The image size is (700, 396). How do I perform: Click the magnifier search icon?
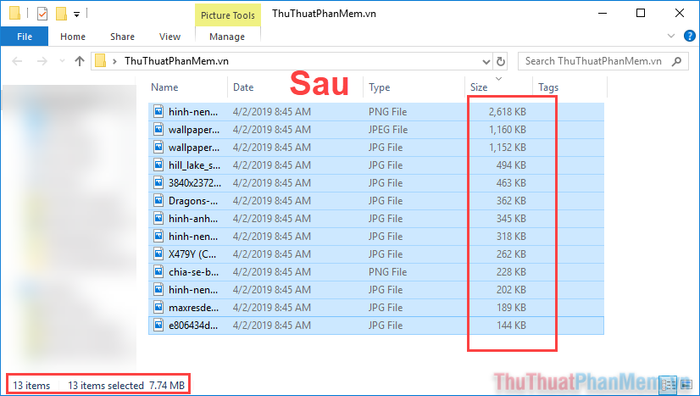[x=677, y=61]
